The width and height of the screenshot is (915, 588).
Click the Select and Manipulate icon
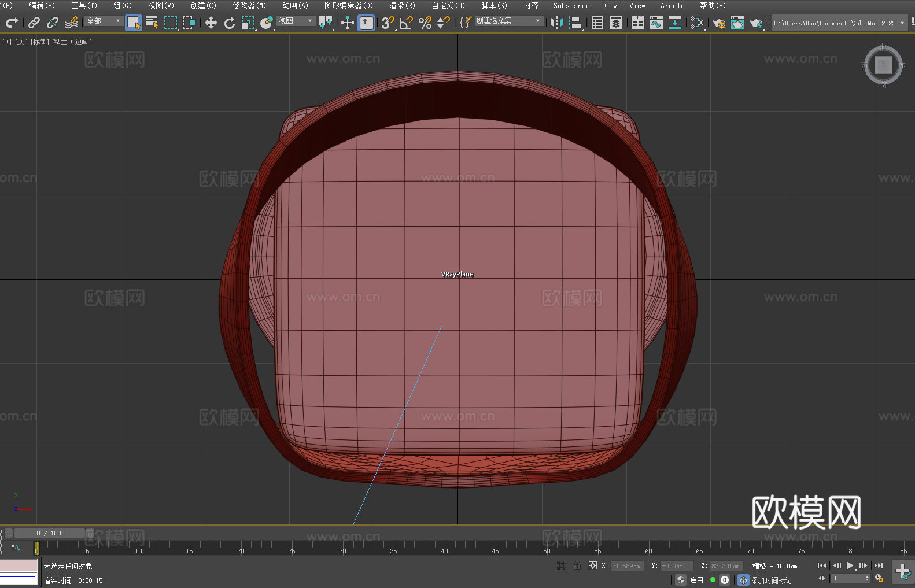pyautogui.click(x=348, y=23)
